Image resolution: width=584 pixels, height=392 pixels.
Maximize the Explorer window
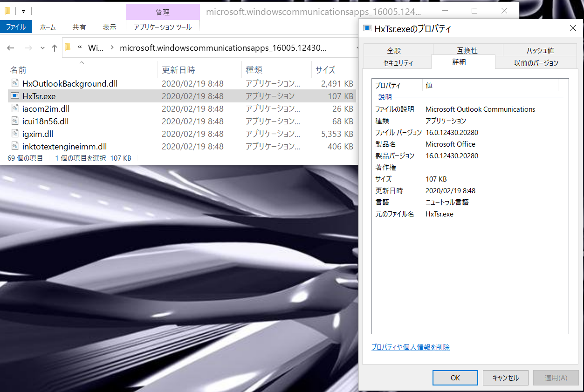pos(474,11)
